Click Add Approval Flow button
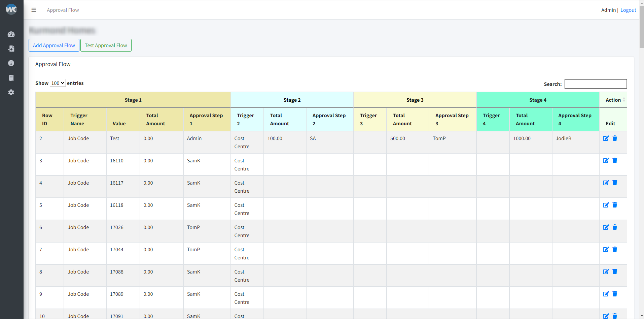 point(54,45)
